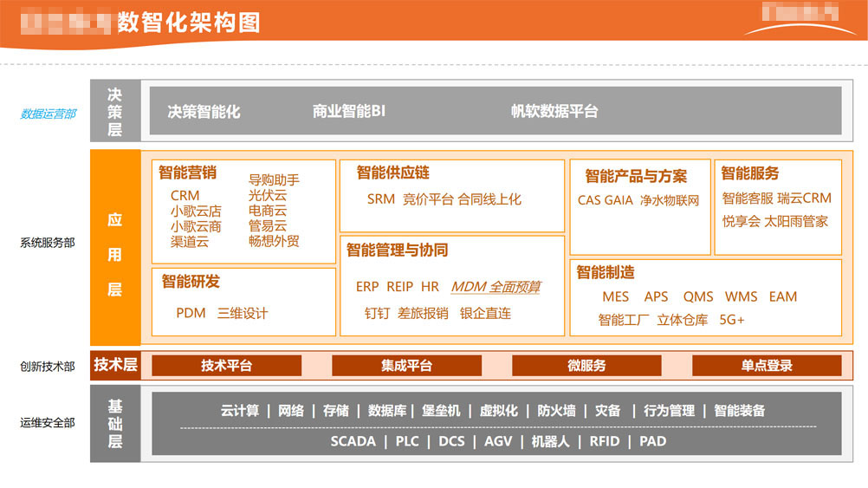868x488 pixels.
Task: Click 瑞云CRM under 智能服务
Action: tap(804, 198)
